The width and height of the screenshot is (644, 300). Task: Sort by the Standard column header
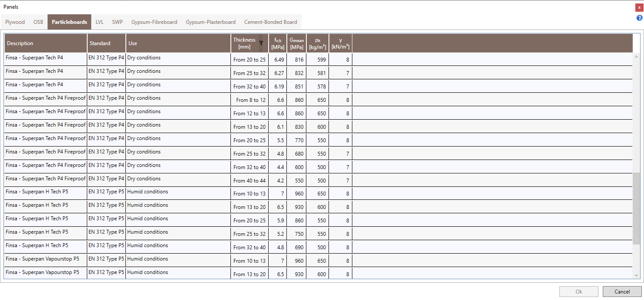click(106, 43)
